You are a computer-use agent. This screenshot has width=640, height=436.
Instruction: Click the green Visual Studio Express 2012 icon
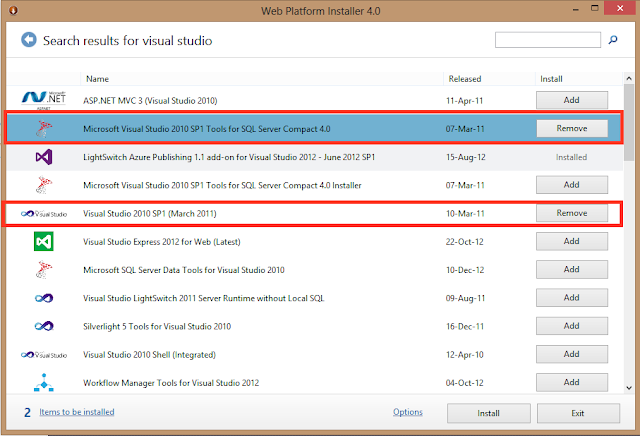click(44, 241)
